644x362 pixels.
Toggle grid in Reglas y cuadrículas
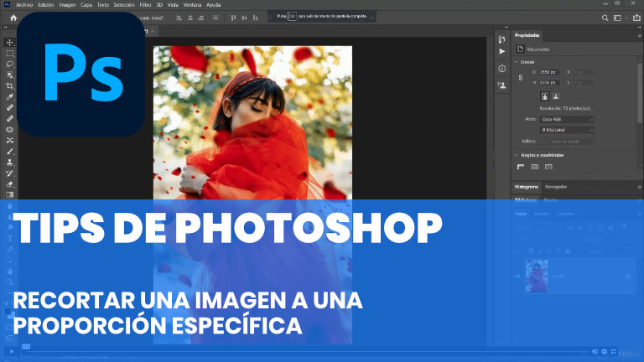point(534,167)
